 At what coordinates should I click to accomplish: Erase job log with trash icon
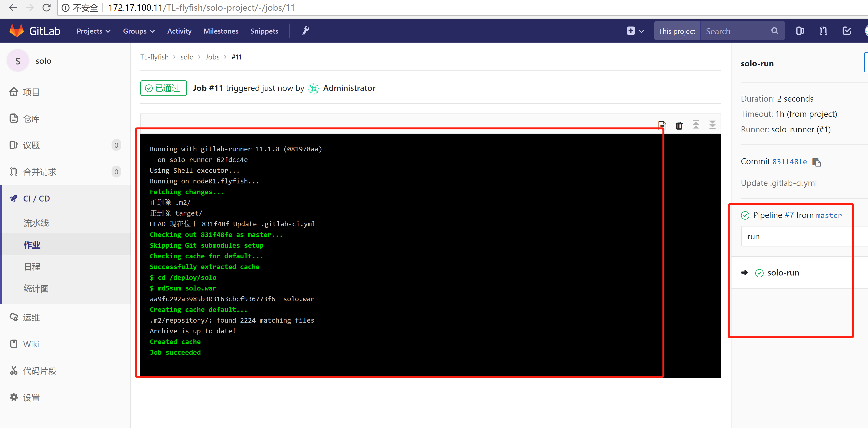(679, 125)
